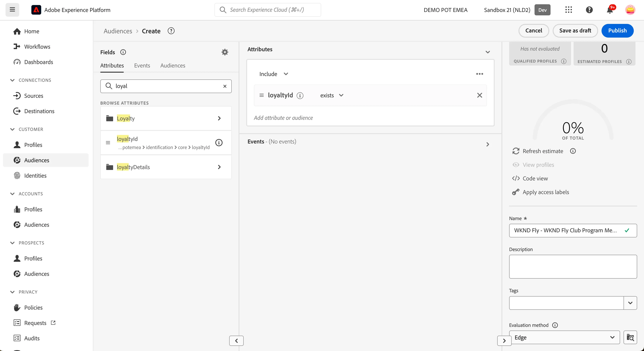This screenshot has width=644, height=351.
Task: Open the app switcher grid icon
Action: click(x=568, y=10)
